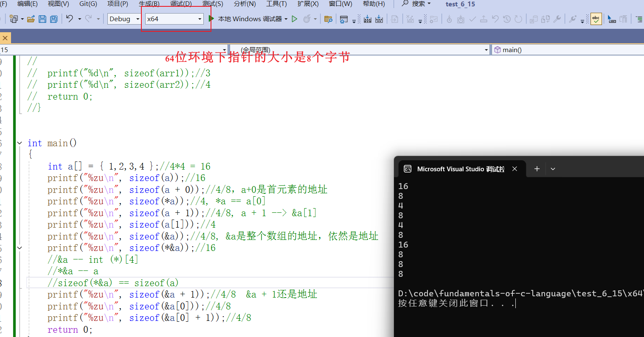This screenshot has height=337, width=644.
Task: Expand the local Windows debugger dropdown arrow
Action: [x=286, y=19]
